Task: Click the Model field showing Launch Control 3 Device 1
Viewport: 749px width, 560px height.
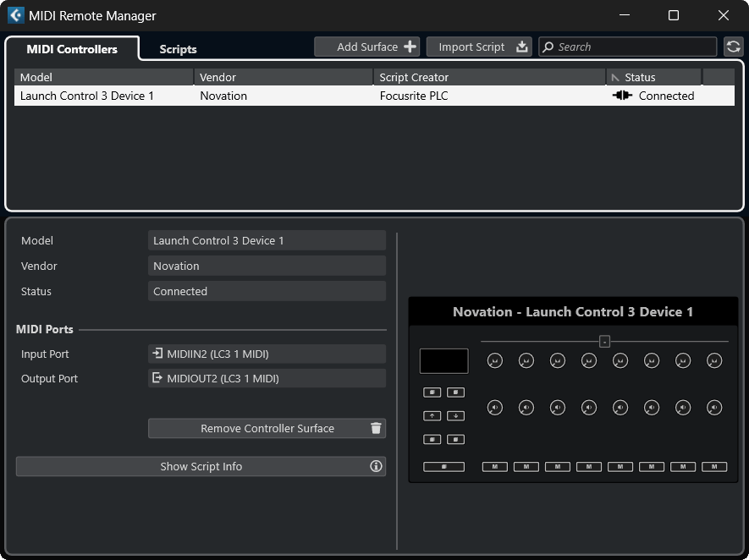Action: (267, 240)
